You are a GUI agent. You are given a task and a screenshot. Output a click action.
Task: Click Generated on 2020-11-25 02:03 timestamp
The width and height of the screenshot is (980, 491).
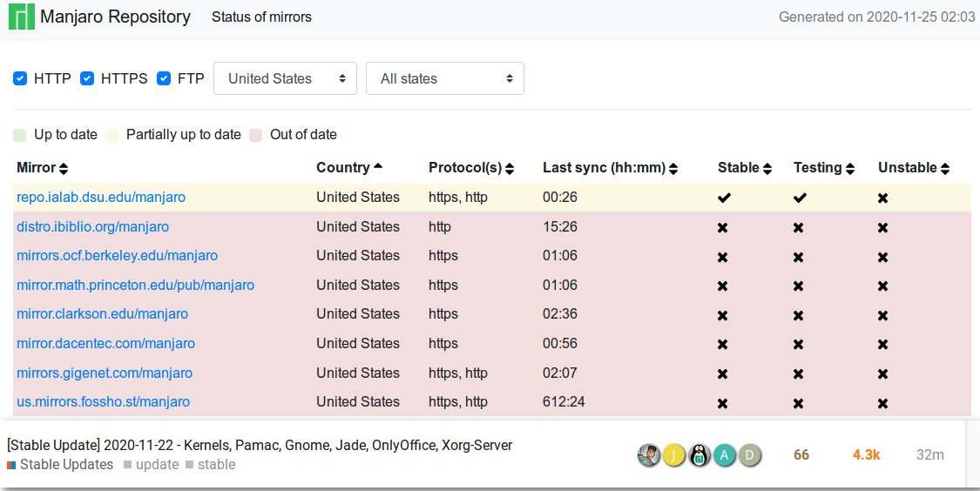click(x=877, y=17)
